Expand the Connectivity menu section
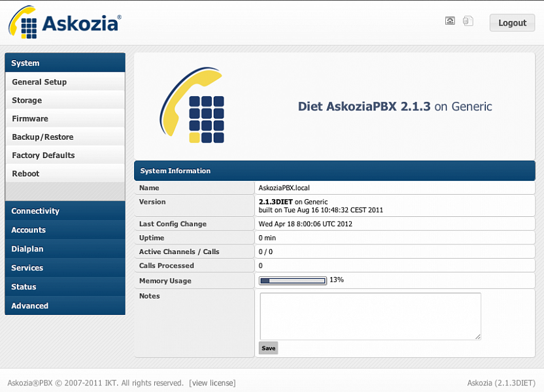 [65, 211]
